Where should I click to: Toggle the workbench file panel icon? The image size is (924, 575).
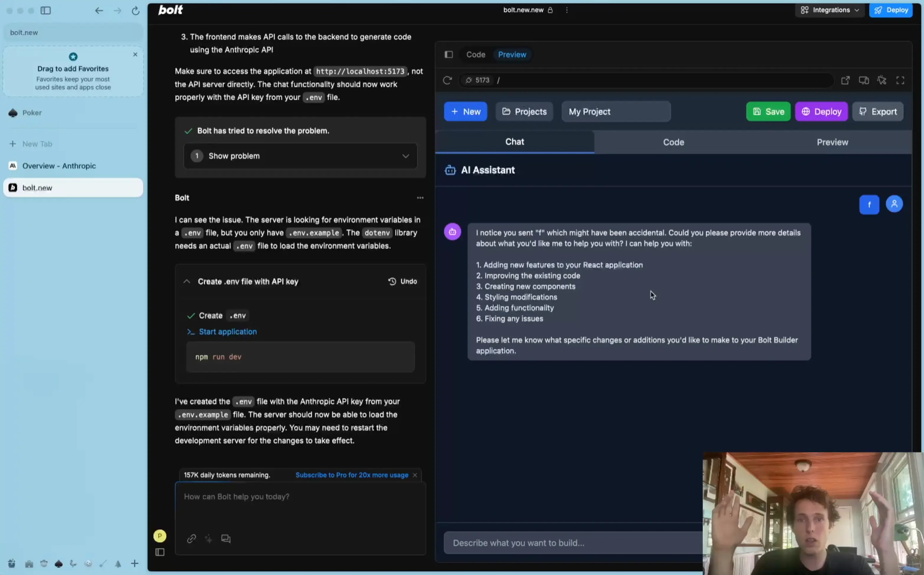tap(449, 55)
